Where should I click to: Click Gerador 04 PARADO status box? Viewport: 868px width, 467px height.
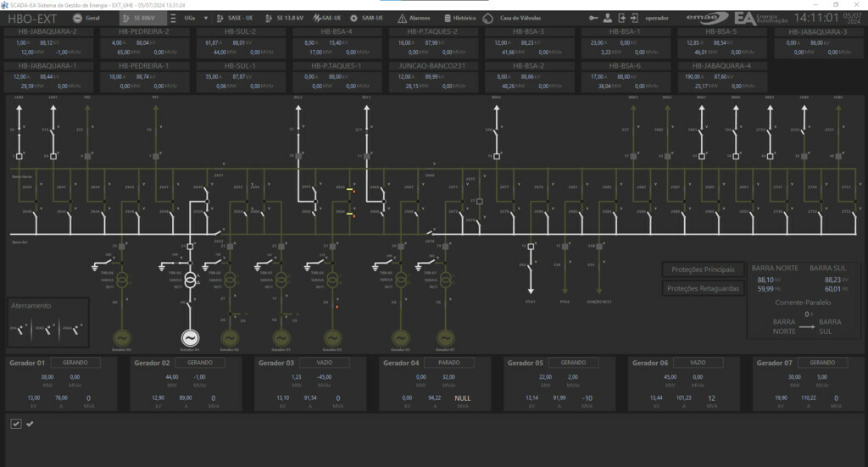tap(449, 363)
